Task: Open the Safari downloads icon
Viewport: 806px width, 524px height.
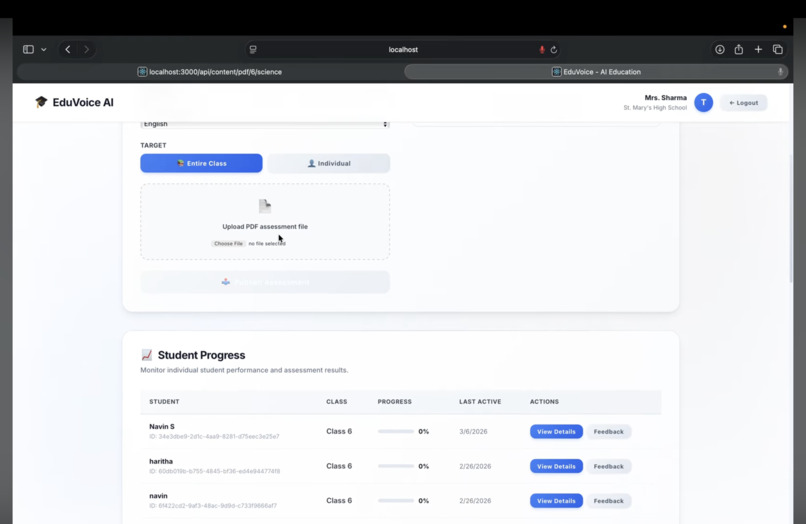Action: (720, 49)
